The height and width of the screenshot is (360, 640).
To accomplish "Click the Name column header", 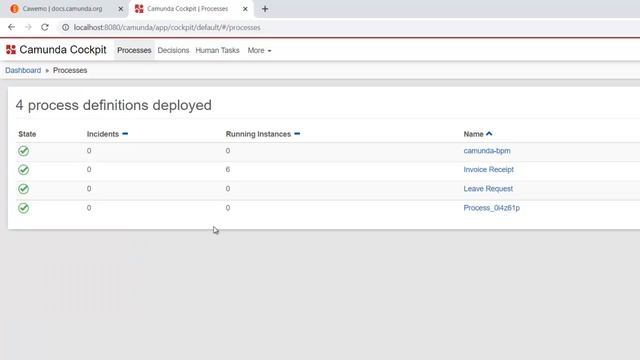I will [x=473, y=134].
